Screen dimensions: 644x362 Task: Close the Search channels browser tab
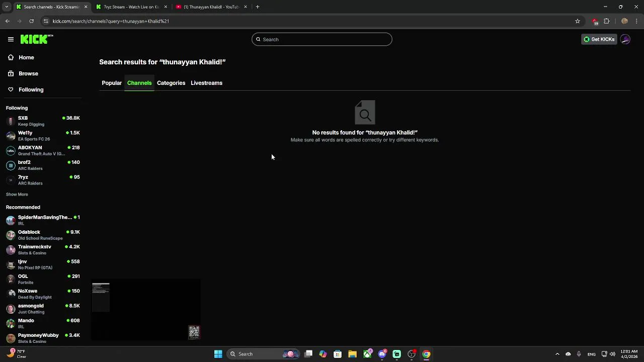pos(86,7)
